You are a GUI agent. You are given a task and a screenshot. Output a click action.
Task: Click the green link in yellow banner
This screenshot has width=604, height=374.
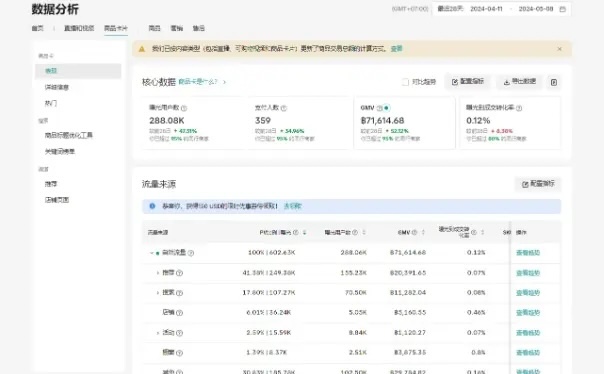(396, 49)
